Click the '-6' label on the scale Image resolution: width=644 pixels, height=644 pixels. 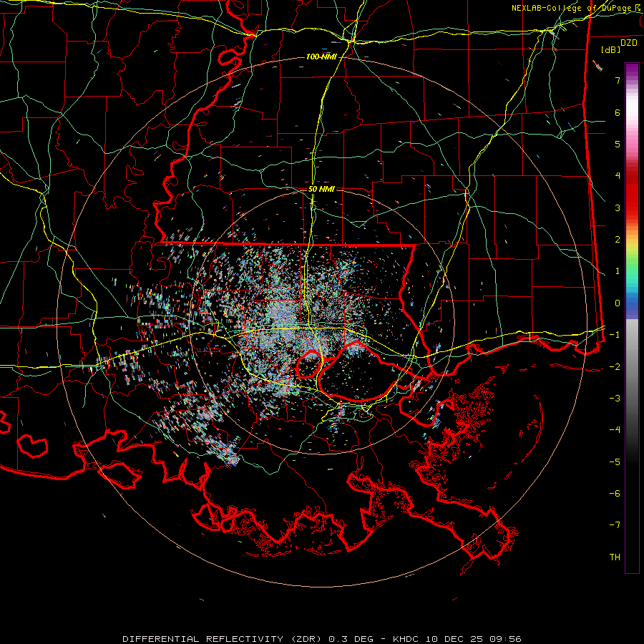[615, 494]
